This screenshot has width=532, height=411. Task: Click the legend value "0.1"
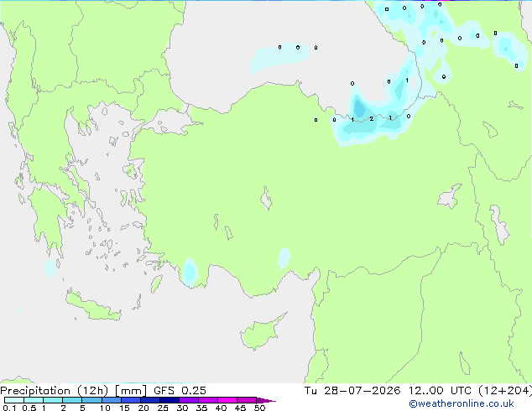coord(9,408)
